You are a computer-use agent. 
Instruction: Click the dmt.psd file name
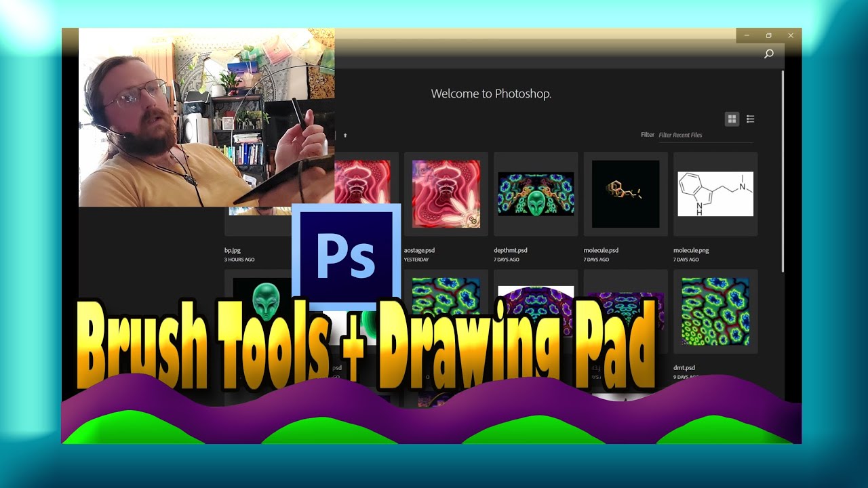tap(684, 368)
